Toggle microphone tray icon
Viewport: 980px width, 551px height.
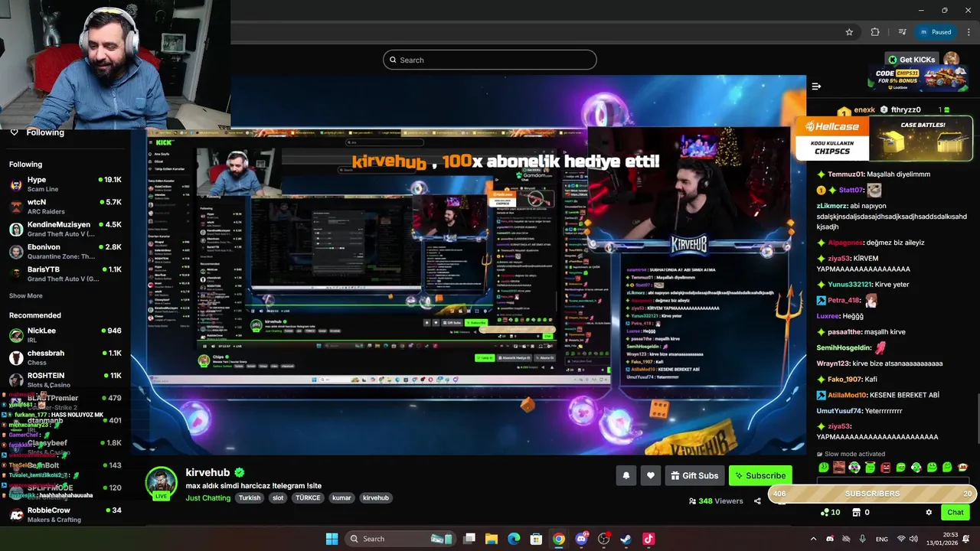click(863, 539)
